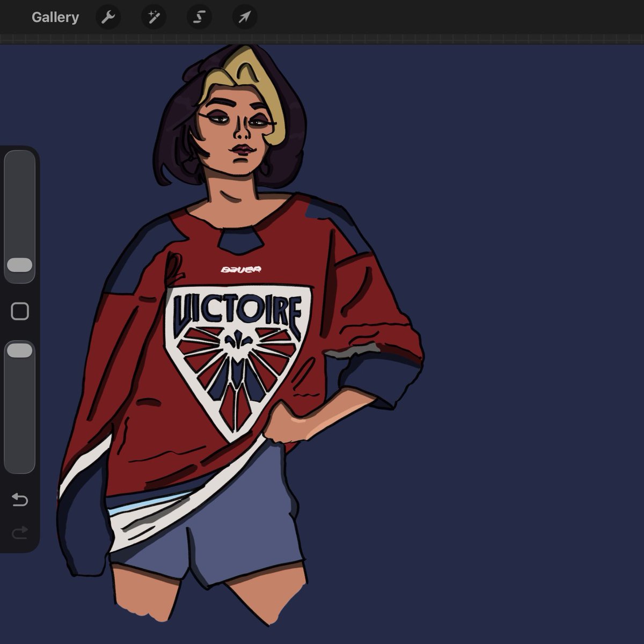Click the brush opacity slider handle
Viewport: 644px width, 644px height.
(x=20, y=350)
